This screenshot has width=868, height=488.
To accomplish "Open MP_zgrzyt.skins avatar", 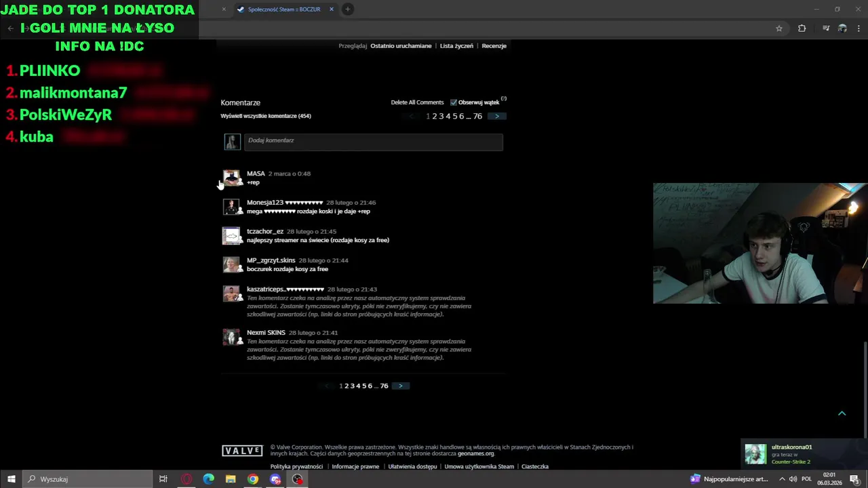I will click(x=232, y=264).
